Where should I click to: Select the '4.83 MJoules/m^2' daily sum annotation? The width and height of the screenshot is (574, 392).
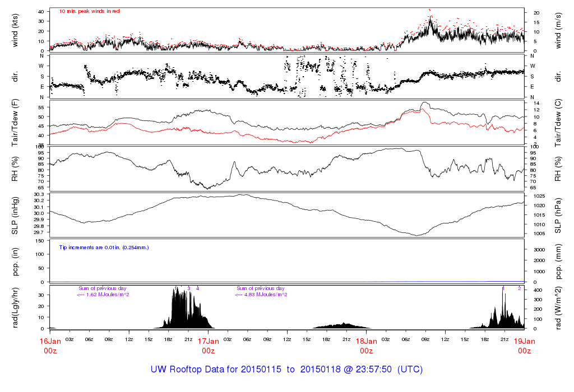click(x=265, y=295)
